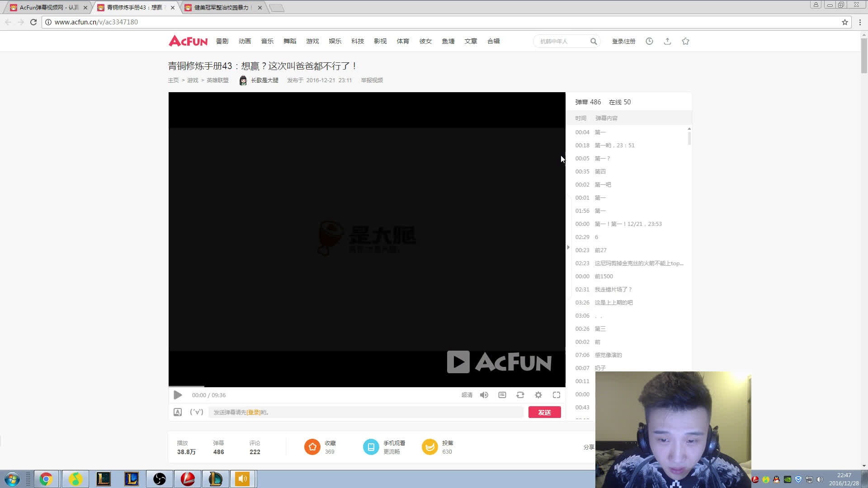
Task: Click the video progress bar
Action: point(367,387)
